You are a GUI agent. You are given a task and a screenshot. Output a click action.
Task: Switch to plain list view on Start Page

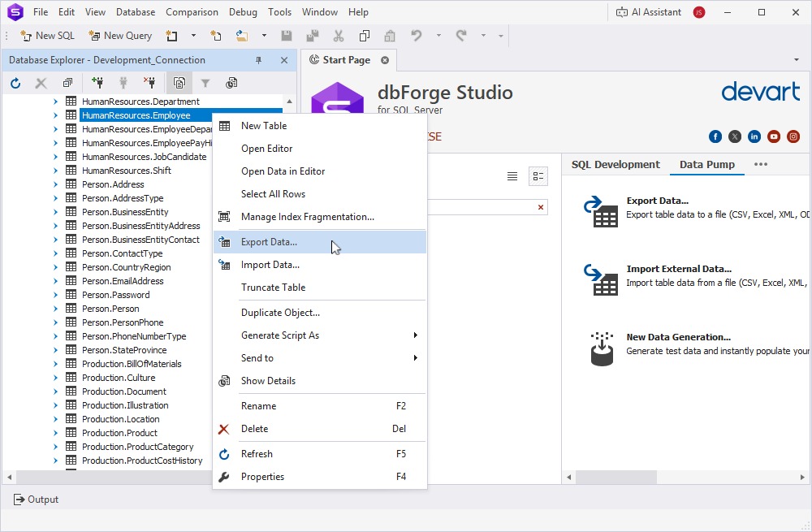tap(512, 176)
